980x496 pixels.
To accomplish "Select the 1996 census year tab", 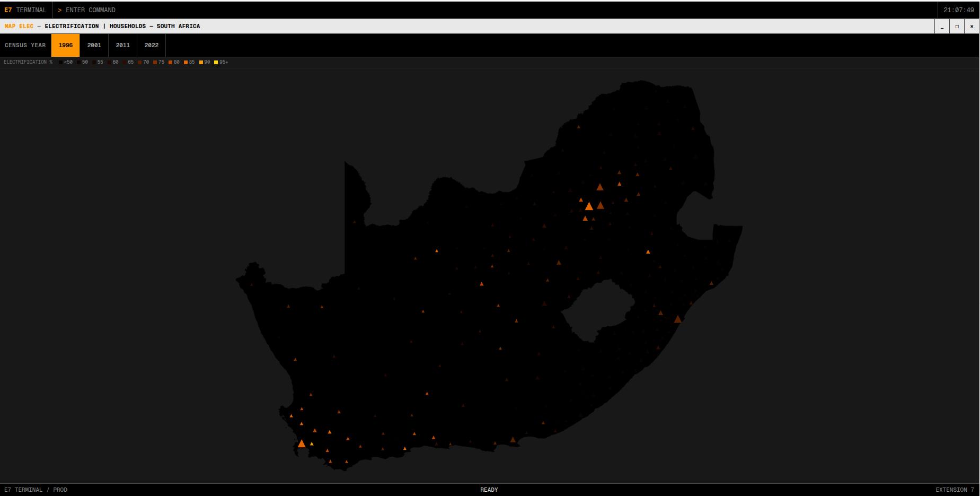I will coord(66,45).
